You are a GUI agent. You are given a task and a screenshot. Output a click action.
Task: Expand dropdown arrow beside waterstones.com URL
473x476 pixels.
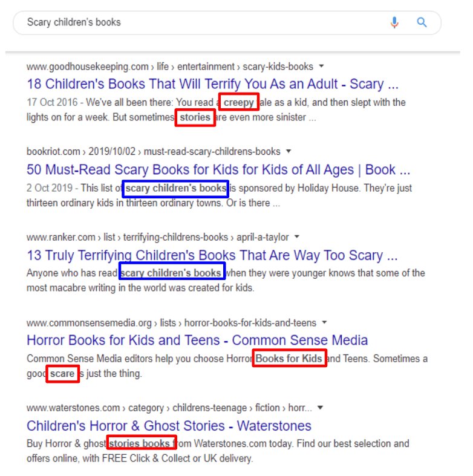(321, 408)
